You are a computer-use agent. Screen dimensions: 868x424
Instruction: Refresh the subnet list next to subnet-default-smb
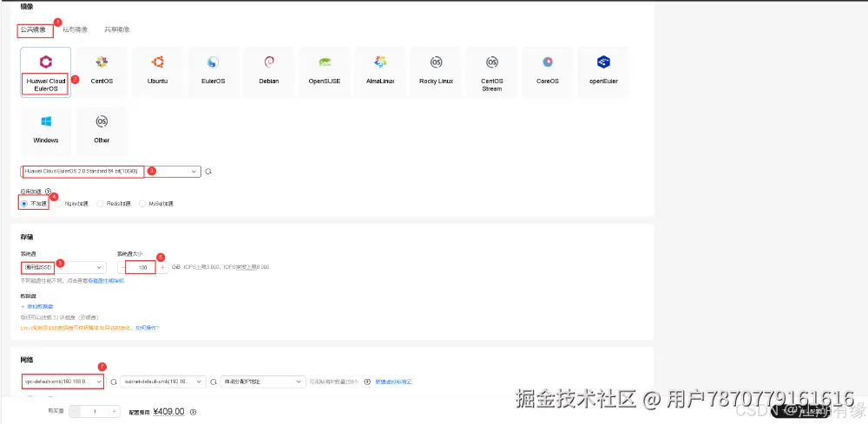(214, 382)
